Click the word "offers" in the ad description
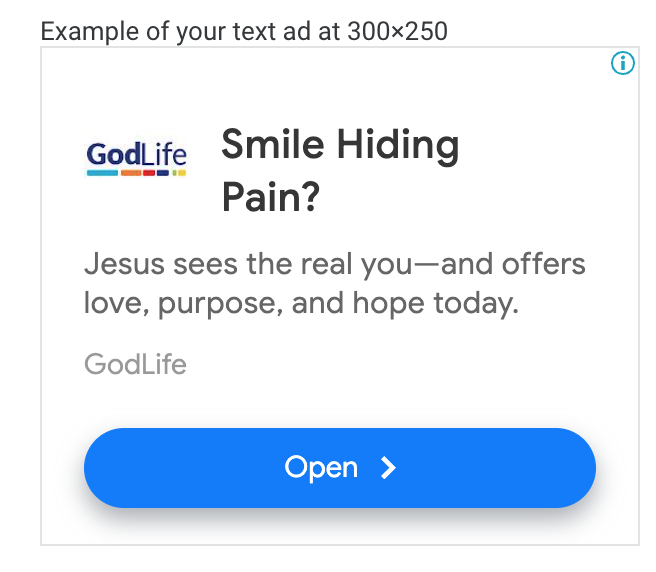The image size is (656, 572). [x=543, y=264]
